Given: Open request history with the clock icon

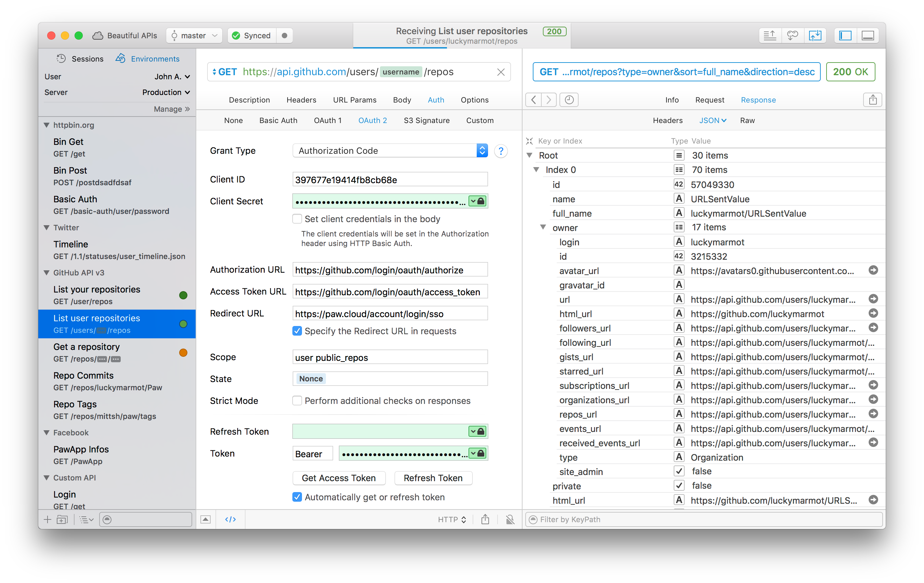Looking at the screenshot, I should pos(569,100).
